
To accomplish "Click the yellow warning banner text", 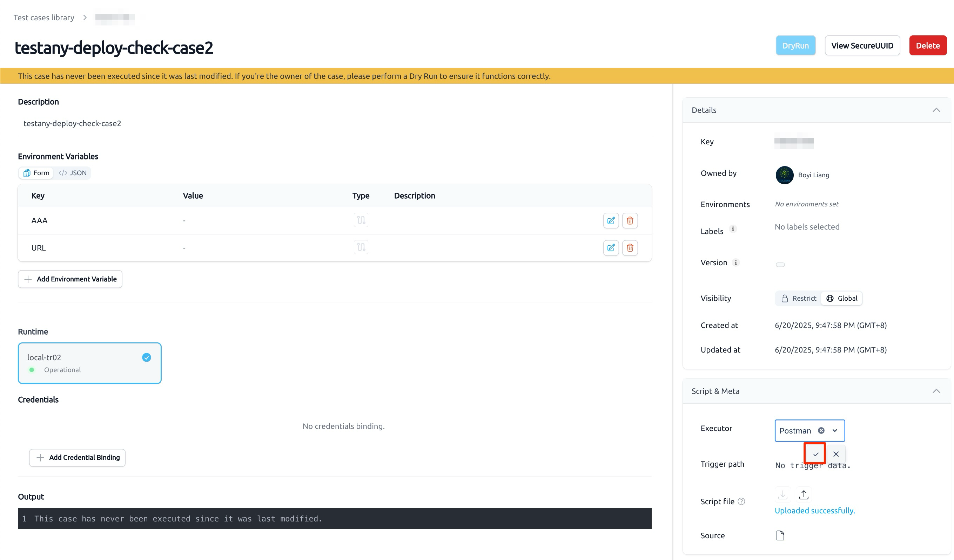I will point(284,76).
